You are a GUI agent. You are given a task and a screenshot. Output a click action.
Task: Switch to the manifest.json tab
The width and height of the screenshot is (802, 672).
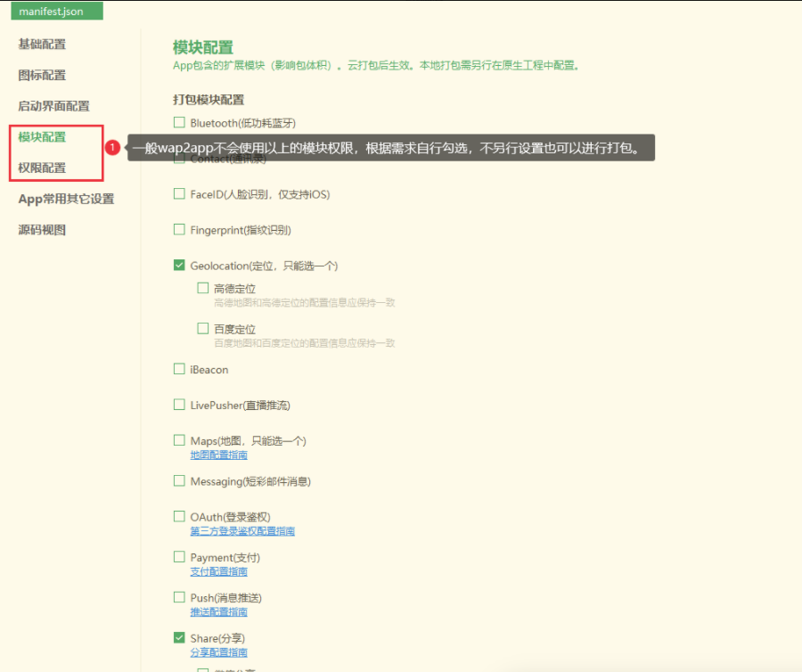57,12
